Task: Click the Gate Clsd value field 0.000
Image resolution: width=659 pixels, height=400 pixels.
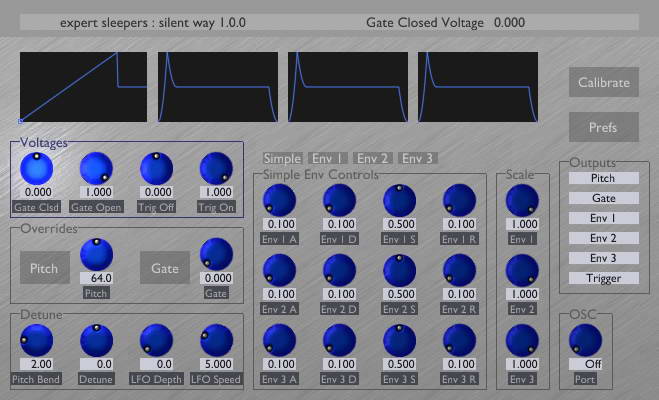Action: (x=37, y=192)
